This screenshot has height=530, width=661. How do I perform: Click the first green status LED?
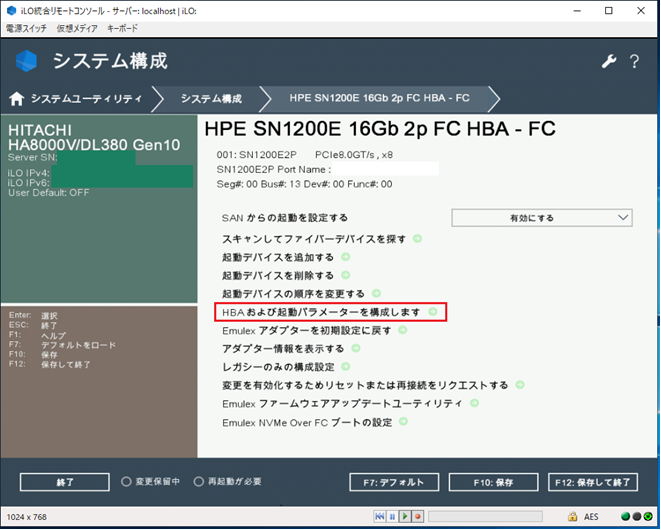point(626,517)
